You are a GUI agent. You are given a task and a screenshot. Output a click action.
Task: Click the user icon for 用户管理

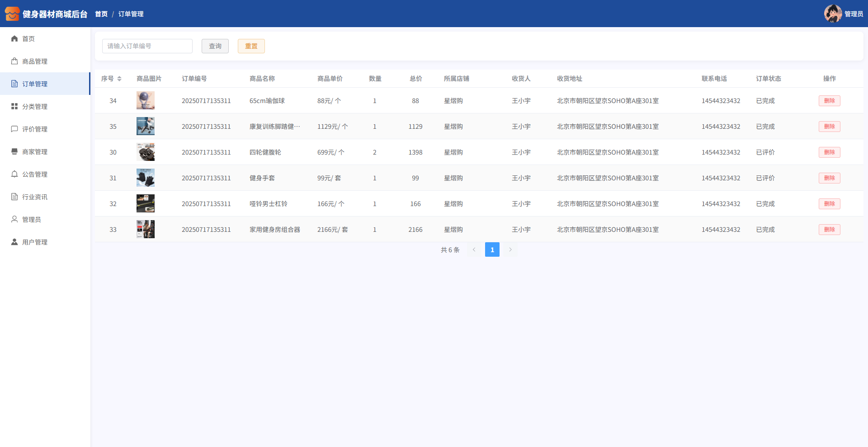[x=14, y=242]
